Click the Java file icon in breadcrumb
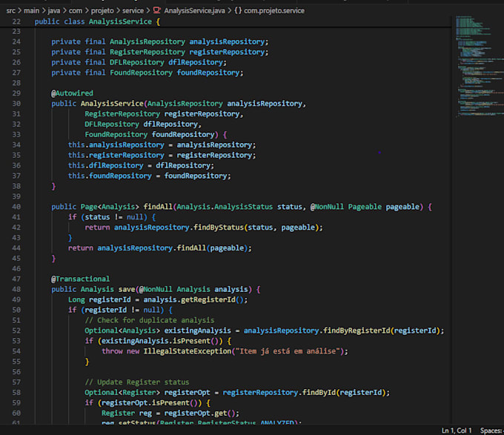Image resolution: width=504 pixels, height=435 pixels. 157,10
